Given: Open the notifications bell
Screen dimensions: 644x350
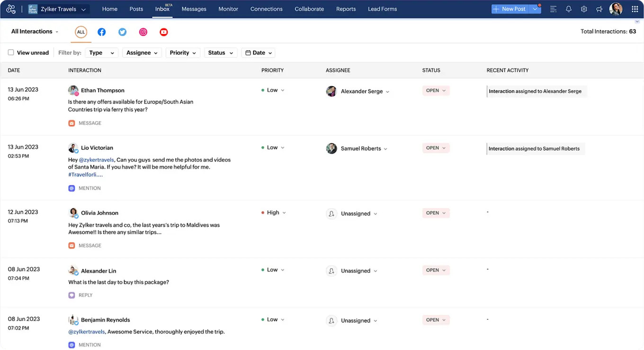Looking at the screenshot, I should [x=568, y=9].
